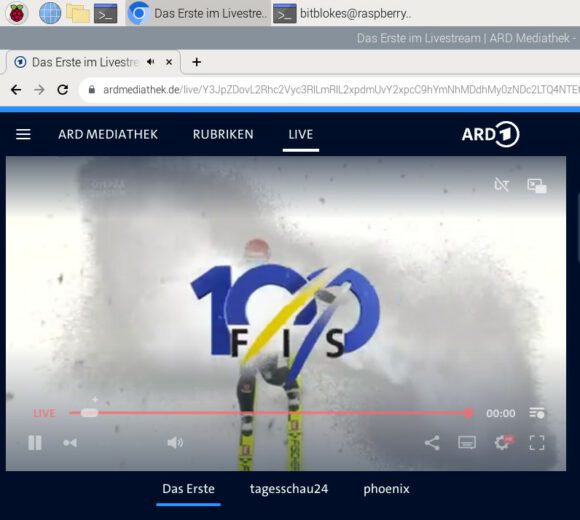The height and width of the screenshot is (520, 580).
Task: Switch to the tagesschau24 channel
Action: [289, 489]
